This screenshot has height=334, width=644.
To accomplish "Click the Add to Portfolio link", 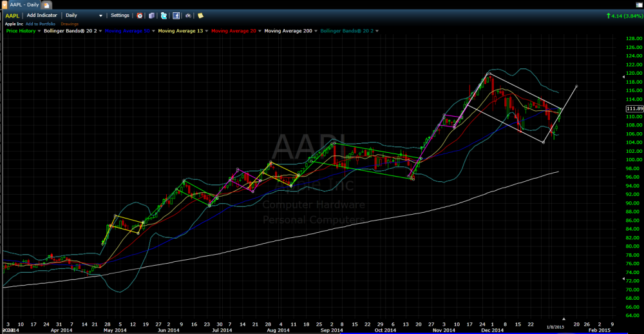I will (41, 23).
